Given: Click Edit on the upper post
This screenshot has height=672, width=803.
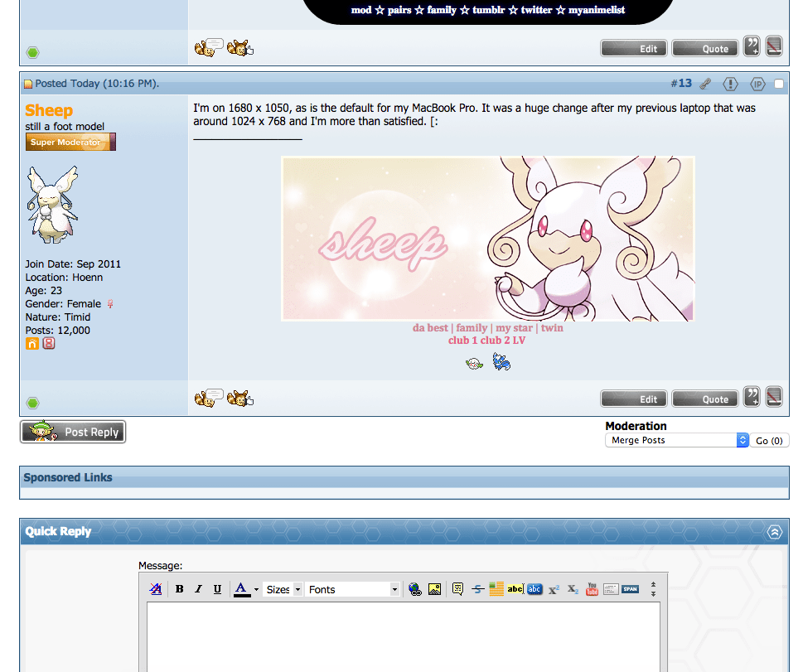Looking at the screenshot, I should (634, 48).
